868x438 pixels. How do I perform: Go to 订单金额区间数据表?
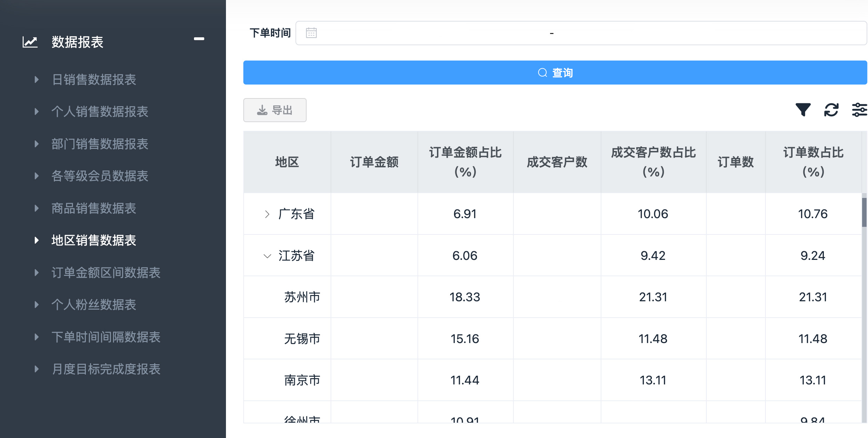(106, 273)
